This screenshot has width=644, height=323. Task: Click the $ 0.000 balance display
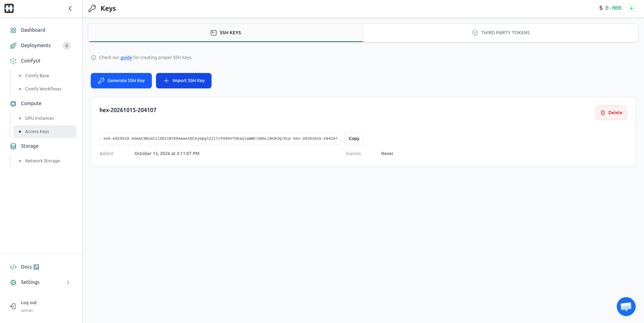coord(610,8)
